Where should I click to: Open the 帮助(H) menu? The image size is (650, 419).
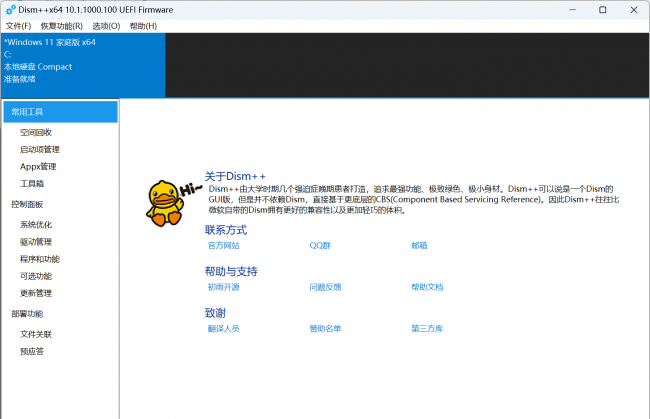pos(143,26)
